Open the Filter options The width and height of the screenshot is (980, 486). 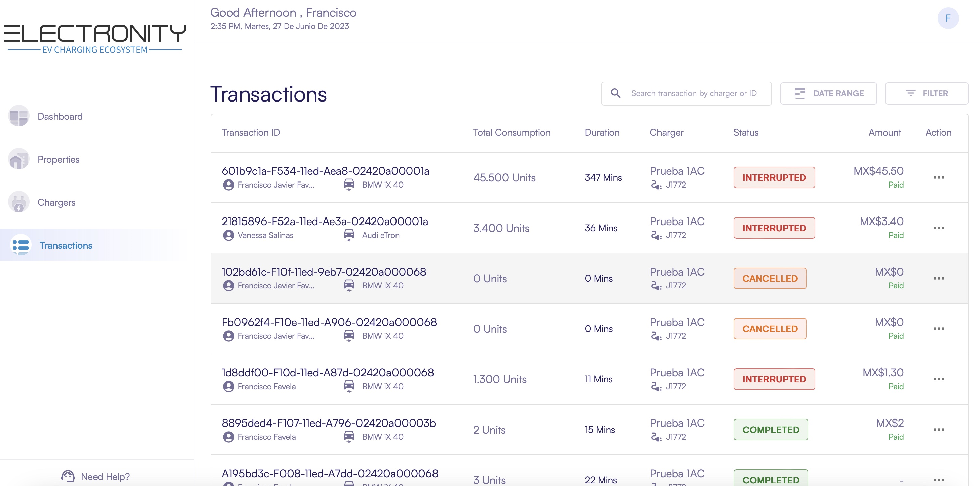click(x=926, y=93)
